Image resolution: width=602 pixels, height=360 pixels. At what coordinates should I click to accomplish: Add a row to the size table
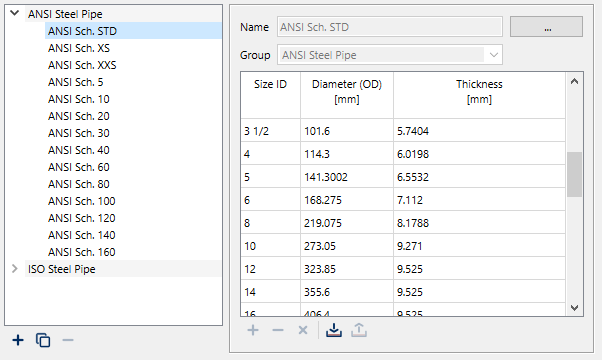253,330
